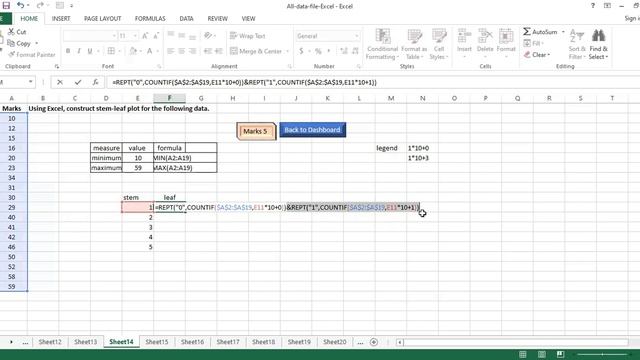Viewport: 640px width, 360px height.
Task: Open the font name dropdown
Action: coord(114,36)
